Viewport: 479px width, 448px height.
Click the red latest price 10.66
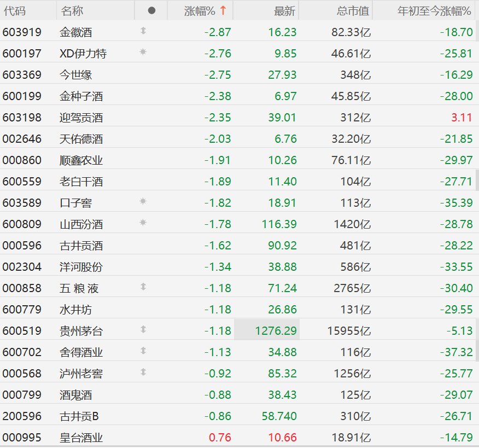[282, 438]
